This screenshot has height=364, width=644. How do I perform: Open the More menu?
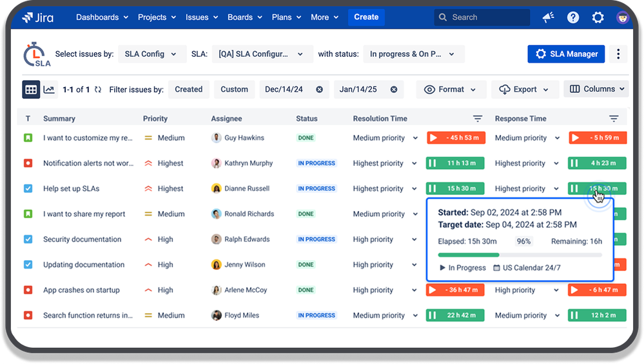coord(324,17)
